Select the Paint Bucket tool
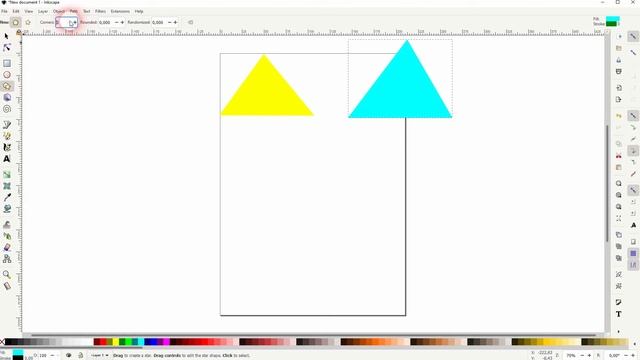640x360 pixels. pos(7,209)
